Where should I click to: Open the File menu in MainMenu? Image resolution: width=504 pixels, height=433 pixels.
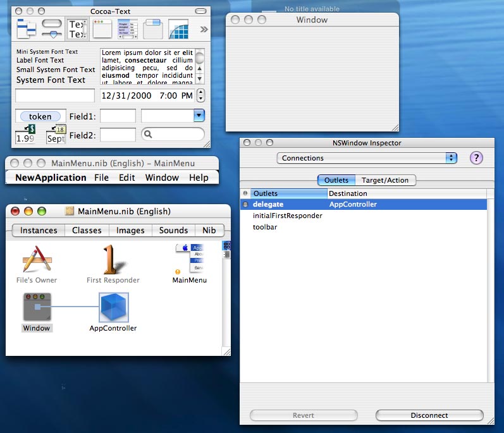101,178
